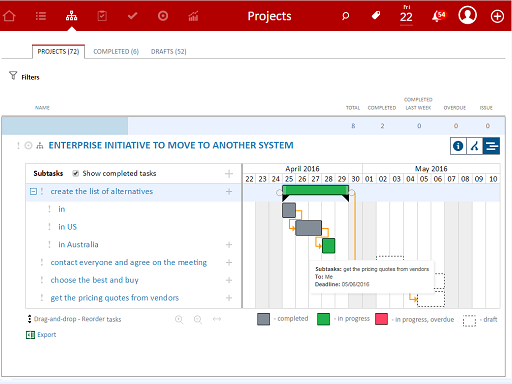Viewport: 512px width, 384px height.
Task: Toggle Show completed tasks checkbox
Action: coord(76,173)
